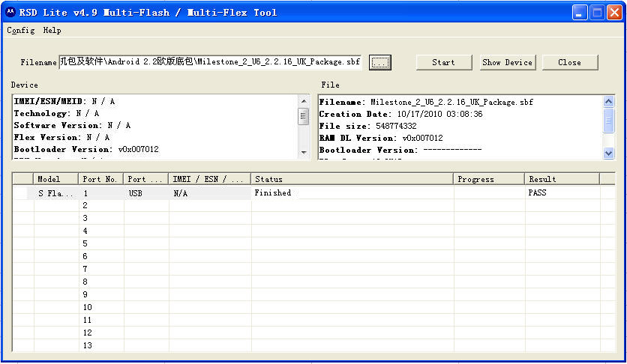Select the port 1 row with Finished status

coord(273,193)
